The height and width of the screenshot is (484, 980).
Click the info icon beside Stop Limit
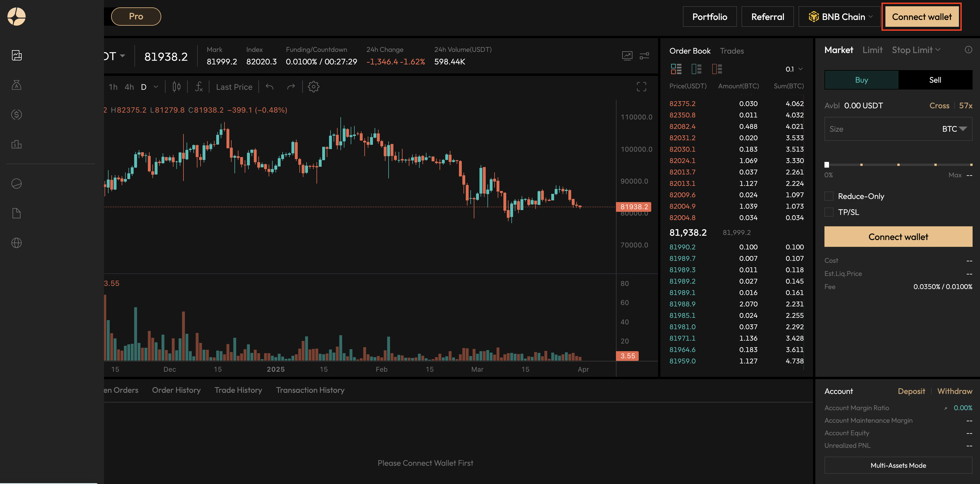(x=968, y=50)
